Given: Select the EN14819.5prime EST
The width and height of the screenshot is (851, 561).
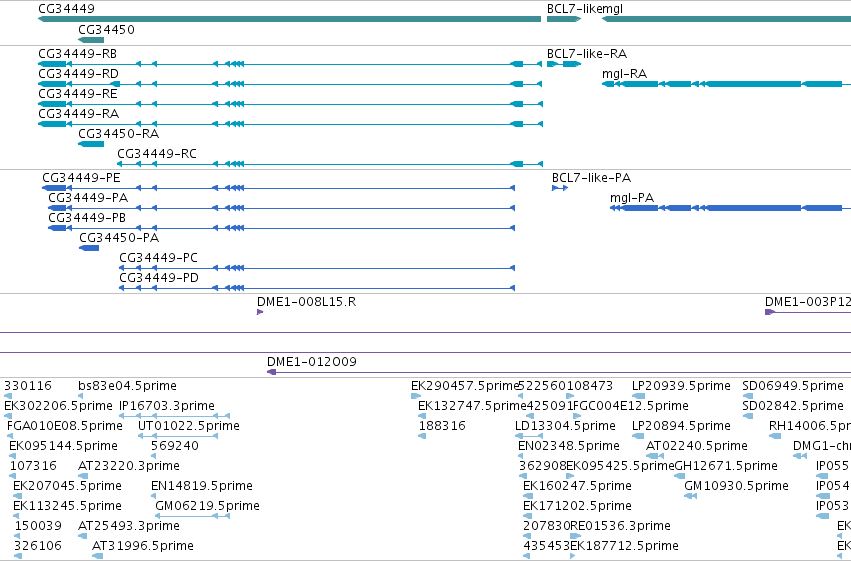Looking at the screenshot, I should coord(202,486).
